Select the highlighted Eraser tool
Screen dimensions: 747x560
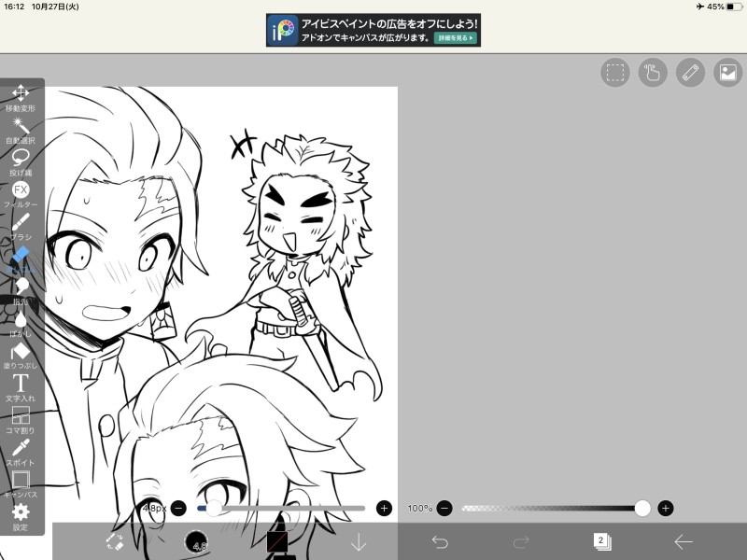coord(21,259)
